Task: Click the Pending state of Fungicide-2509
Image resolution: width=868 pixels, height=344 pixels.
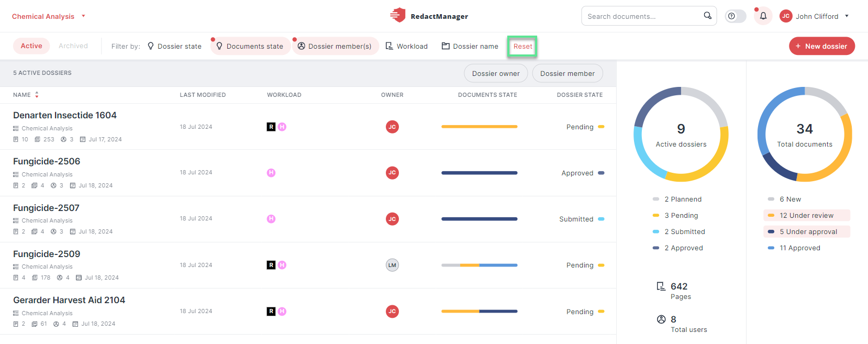Action: (585, 265)
